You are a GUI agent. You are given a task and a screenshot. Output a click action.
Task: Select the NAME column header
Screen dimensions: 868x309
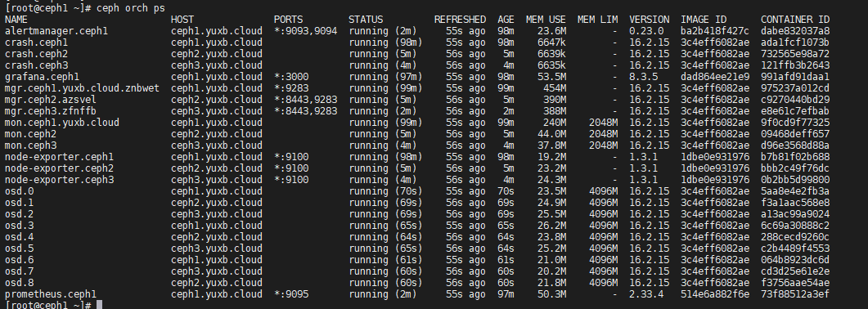click(x=16, y=20)
